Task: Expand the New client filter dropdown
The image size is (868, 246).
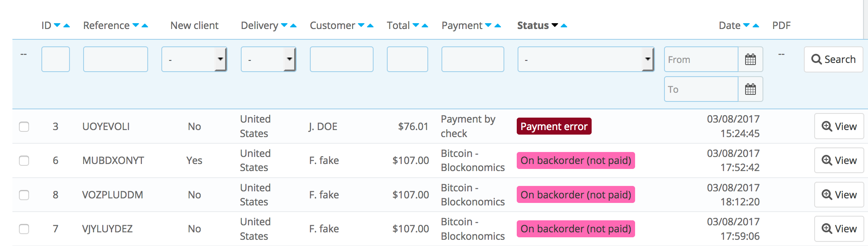Action: 194,59
